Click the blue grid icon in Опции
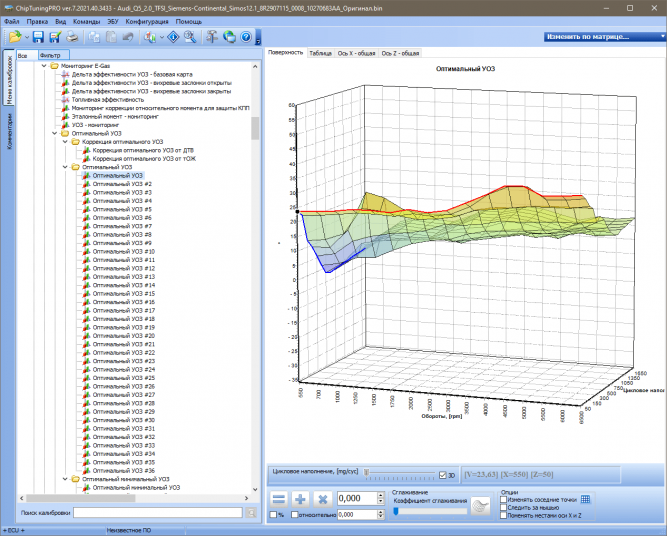The width and height of the screenshot is (667, 536). 586,499
